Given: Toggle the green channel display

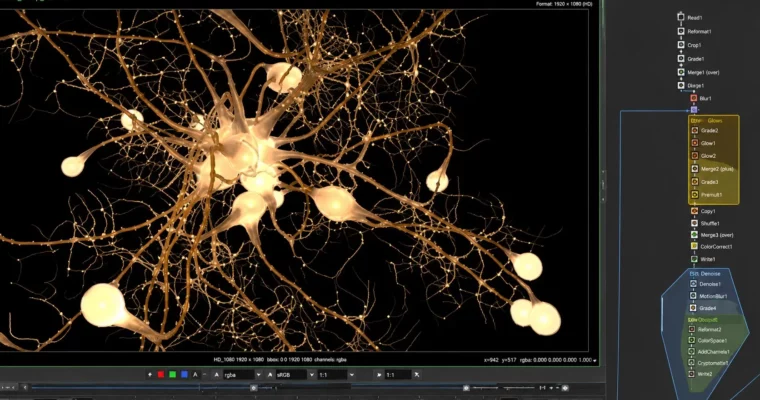Looking at the screenshot, I should (173, 374).
